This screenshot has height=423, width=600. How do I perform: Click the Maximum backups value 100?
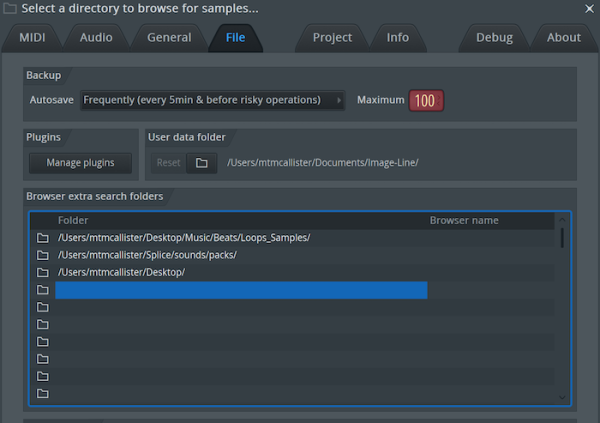point(426,101)
